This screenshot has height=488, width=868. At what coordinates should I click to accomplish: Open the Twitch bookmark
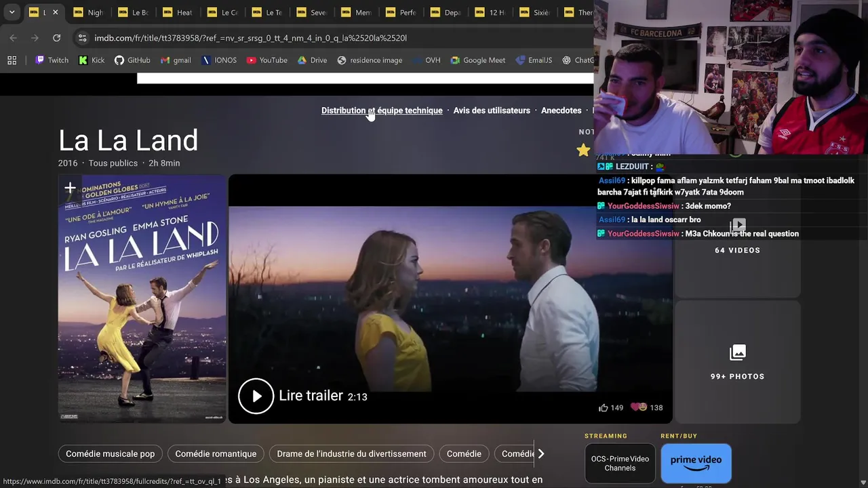(x=52, y=60)
